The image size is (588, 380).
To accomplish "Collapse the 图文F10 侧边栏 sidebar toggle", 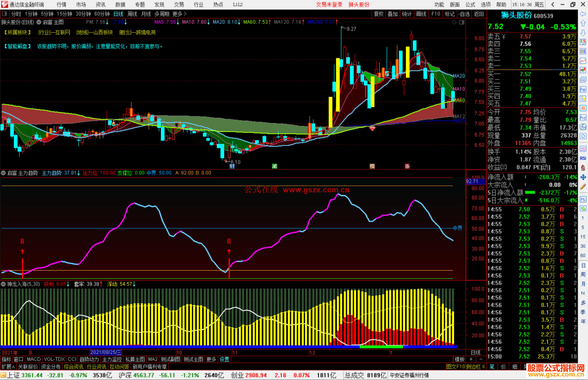I will (x=466, y=367).
